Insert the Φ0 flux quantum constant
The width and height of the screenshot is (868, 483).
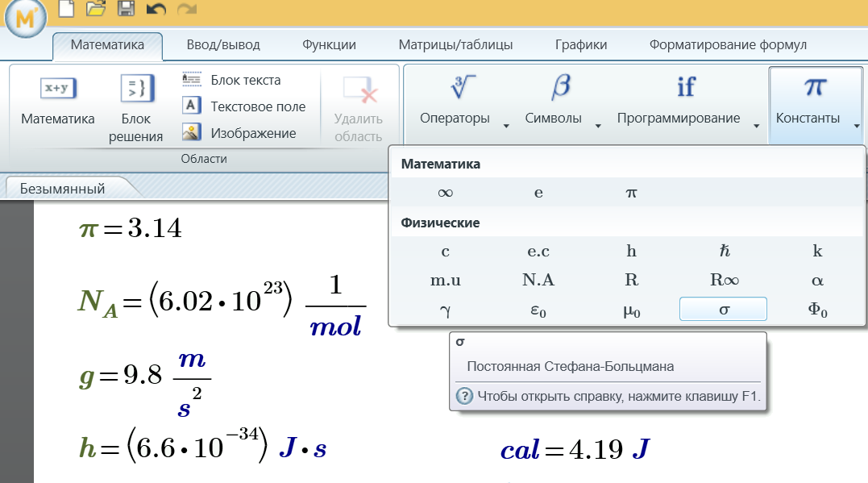tap(817, 309)
